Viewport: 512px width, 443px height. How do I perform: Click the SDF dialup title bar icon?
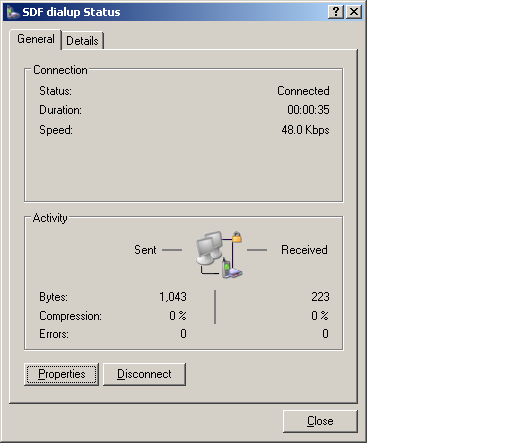(13, 12)
